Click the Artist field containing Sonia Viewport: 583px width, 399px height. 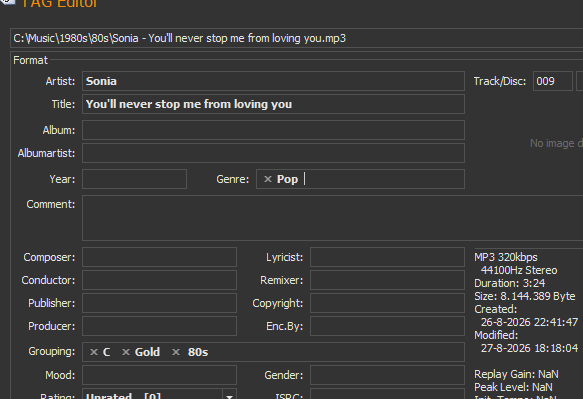[x=273, y=81]
